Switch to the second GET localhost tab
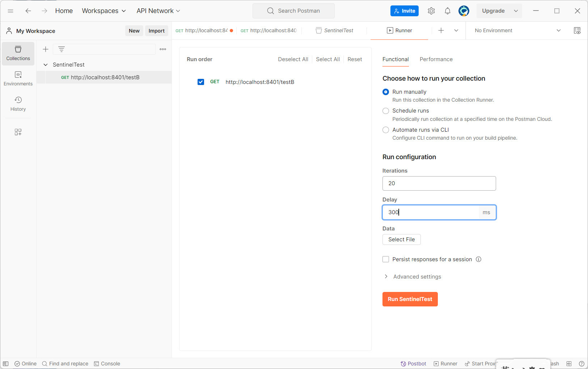The width and height of the screenshot is (588, 369). (x=269, y=30)
